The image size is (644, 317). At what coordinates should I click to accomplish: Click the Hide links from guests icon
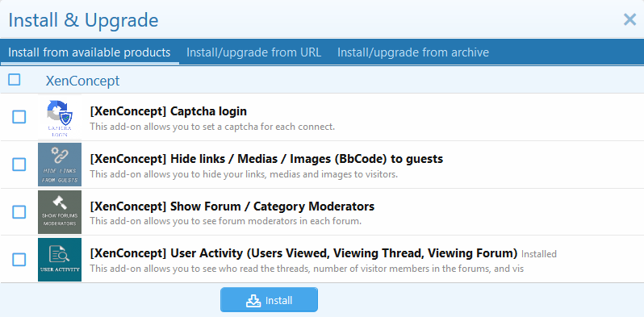pos(60,165)
